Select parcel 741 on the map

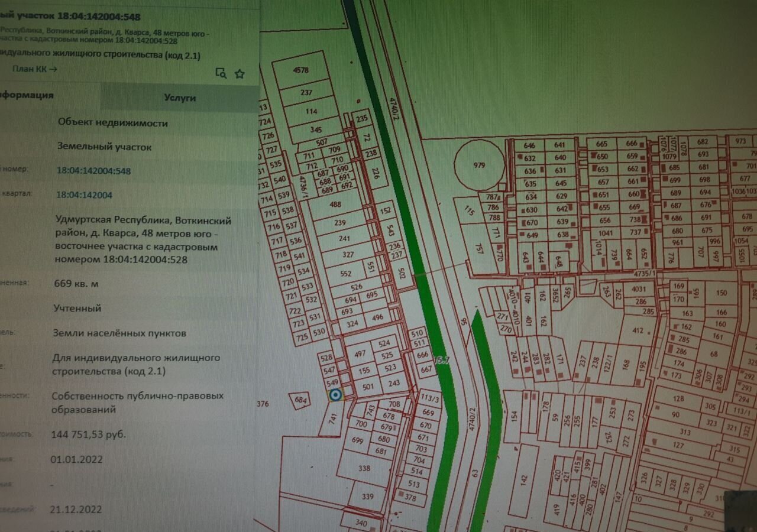(332, 418)
